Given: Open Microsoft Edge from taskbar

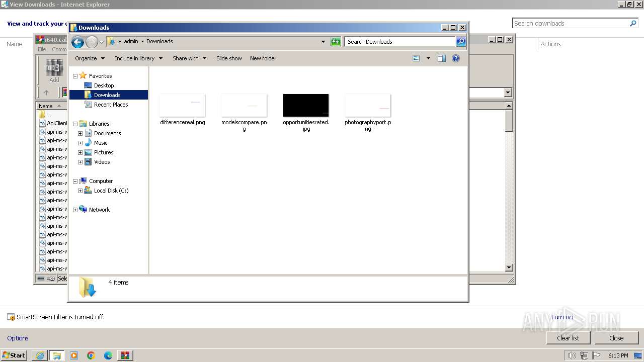Looking at the screenshot, I should tap(108, 355).
